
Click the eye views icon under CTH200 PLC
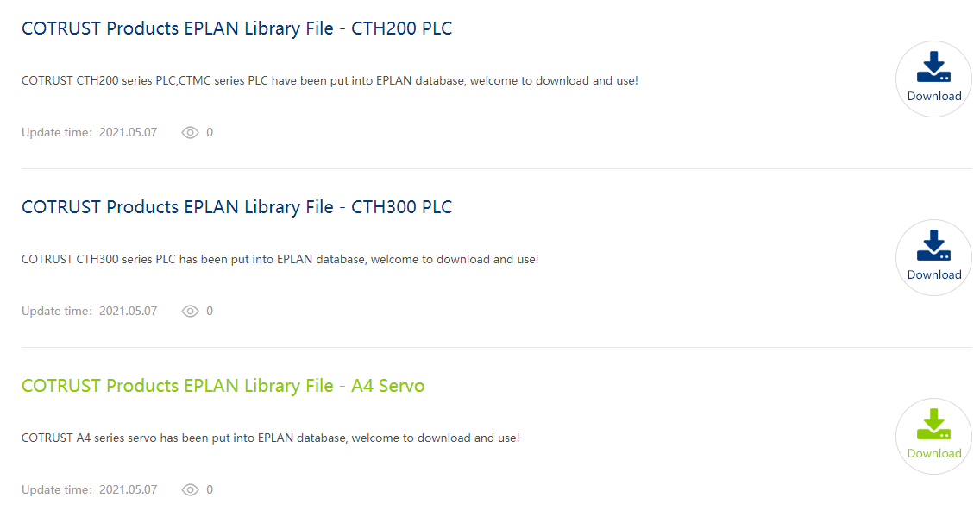[x=191, y=133]
